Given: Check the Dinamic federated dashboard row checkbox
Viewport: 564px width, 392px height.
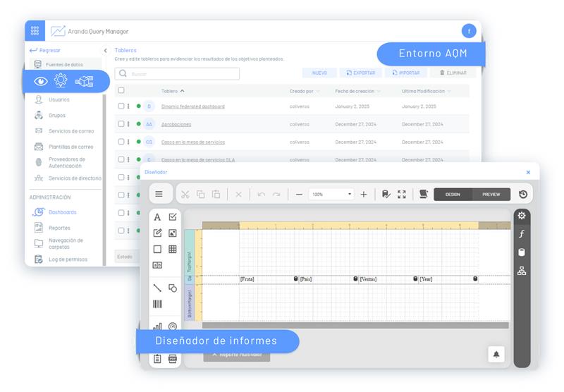Looking at the screenshot, I should (x=121, y=106).
